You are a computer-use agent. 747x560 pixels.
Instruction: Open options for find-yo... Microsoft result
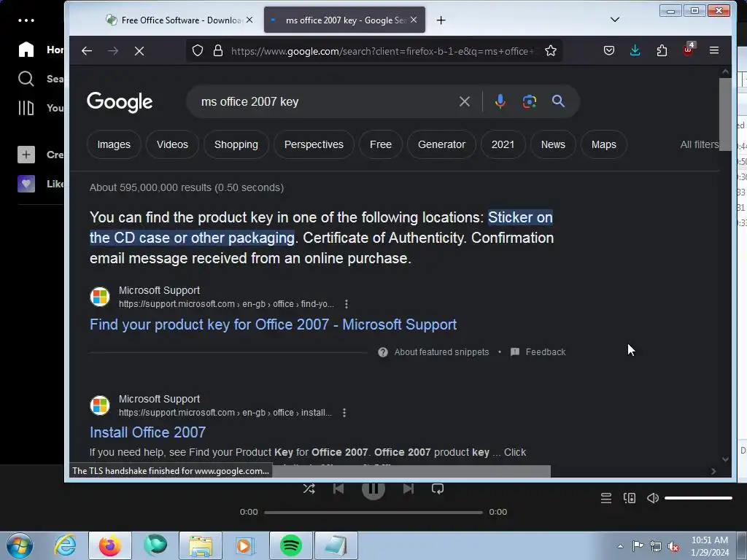[x=347, y=304]
